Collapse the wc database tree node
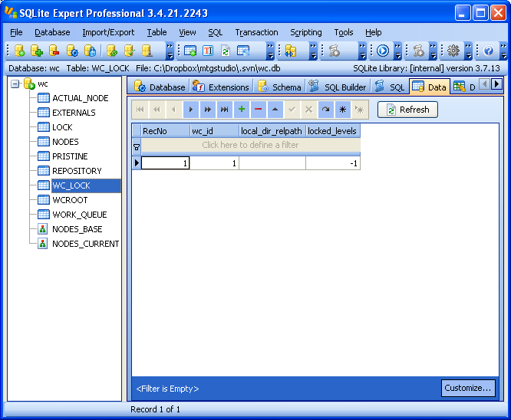This screenshot has width=511, height=420. pos(15,84)
